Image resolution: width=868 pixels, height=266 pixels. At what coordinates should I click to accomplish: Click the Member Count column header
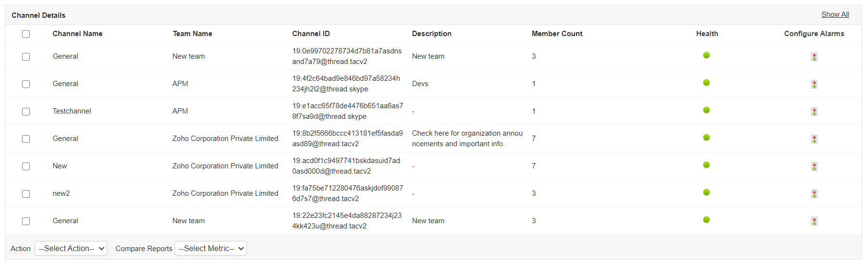click(557, 34)
